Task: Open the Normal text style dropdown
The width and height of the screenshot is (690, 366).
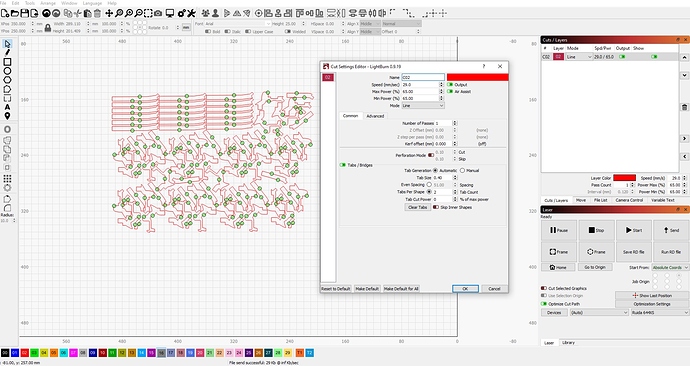Action: (401, 24)
